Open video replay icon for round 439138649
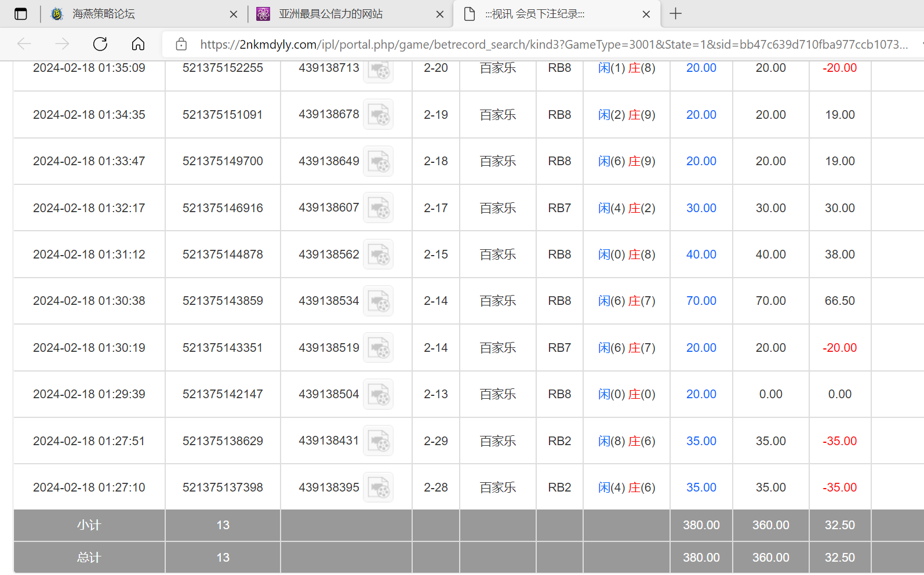 click(x=378, y=161)
